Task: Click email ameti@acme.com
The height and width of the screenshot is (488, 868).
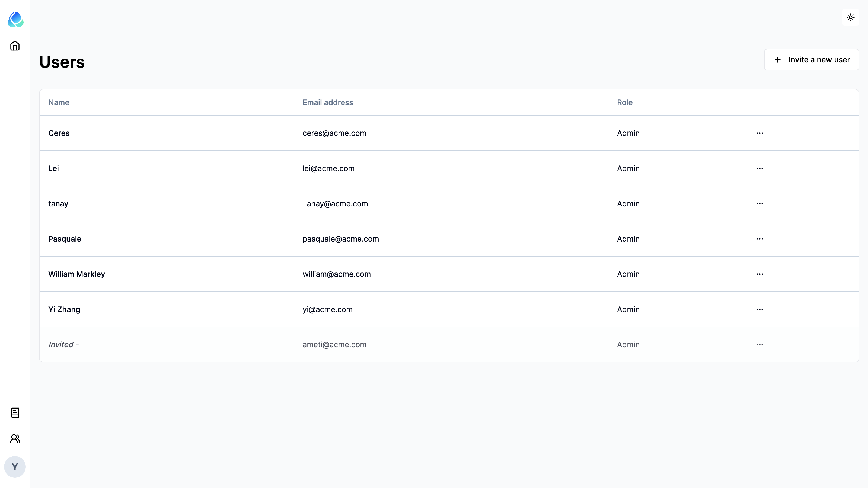Action: click(334, 345)
